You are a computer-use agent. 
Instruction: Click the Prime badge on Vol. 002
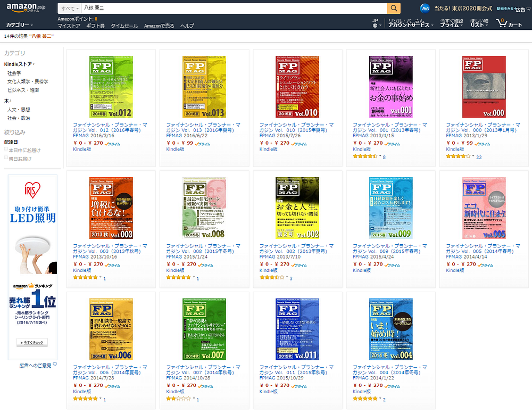(x=299, y=265)
